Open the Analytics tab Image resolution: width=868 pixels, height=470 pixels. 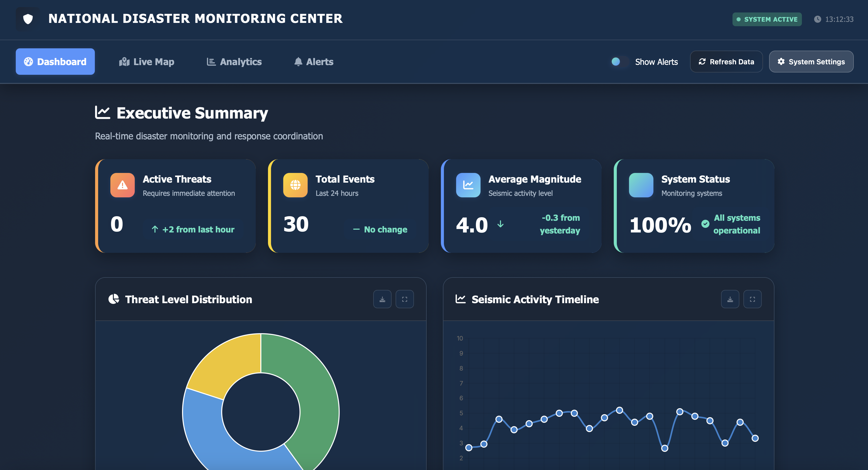pyautogui.click(x=234, y=62)
